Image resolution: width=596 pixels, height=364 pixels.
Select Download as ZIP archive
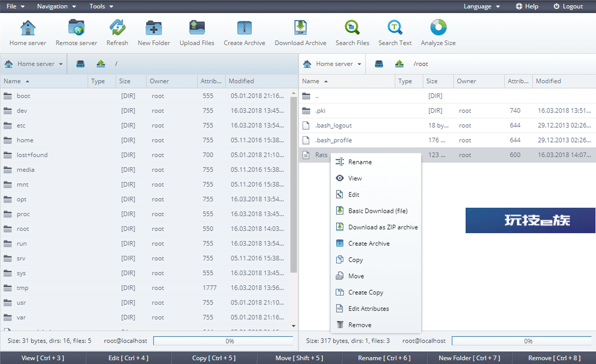pos(376,227)
